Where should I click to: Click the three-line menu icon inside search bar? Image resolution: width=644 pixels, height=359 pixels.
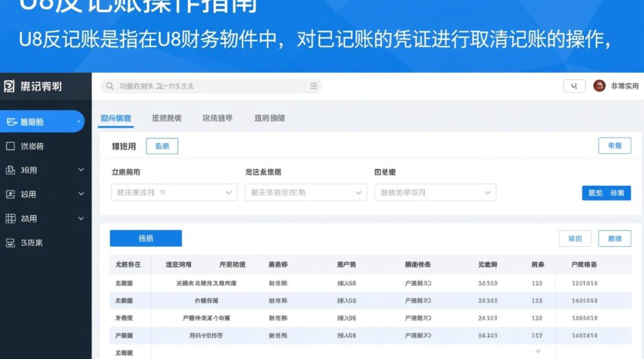tap(314, 86)
